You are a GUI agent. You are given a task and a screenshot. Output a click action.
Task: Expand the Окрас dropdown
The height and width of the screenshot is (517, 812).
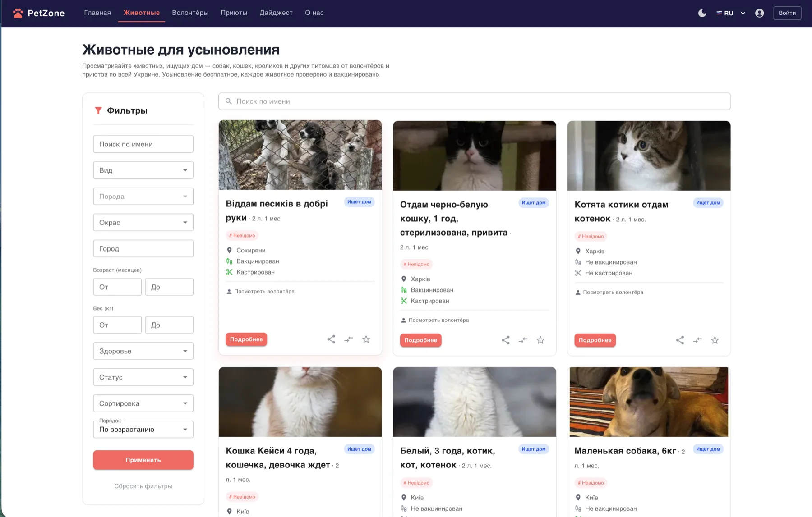(143, 223)
